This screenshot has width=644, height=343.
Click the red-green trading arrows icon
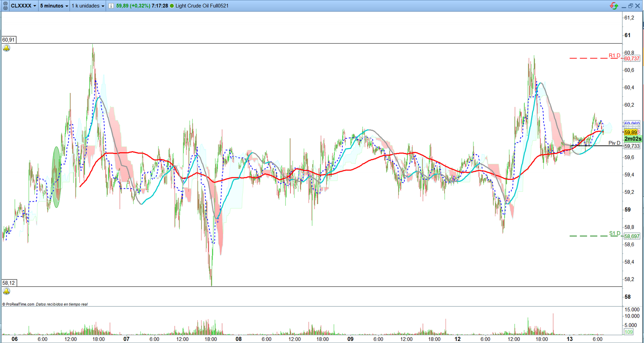(614, 6)
